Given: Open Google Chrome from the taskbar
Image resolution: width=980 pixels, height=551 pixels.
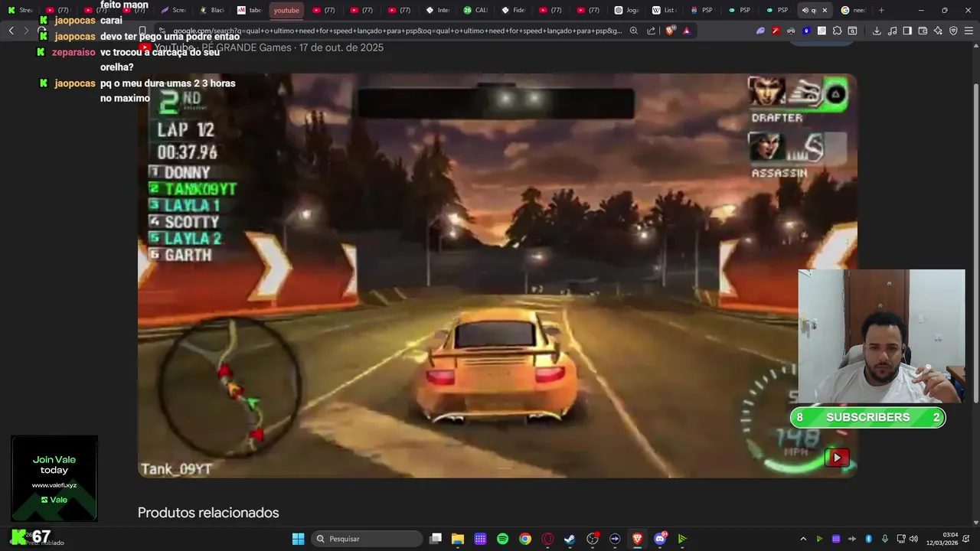Looking at the screenshot, I should pos(525,539).
